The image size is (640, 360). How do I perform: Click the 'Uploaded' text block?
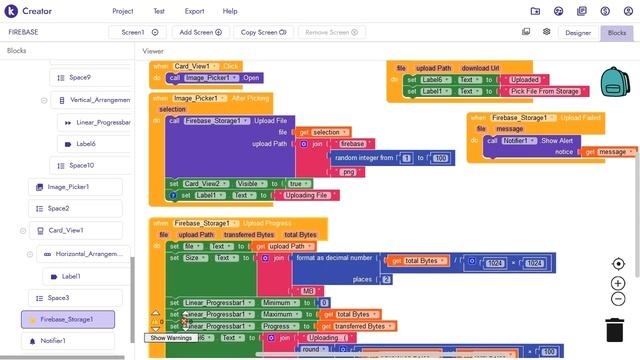tap(525, 80)
